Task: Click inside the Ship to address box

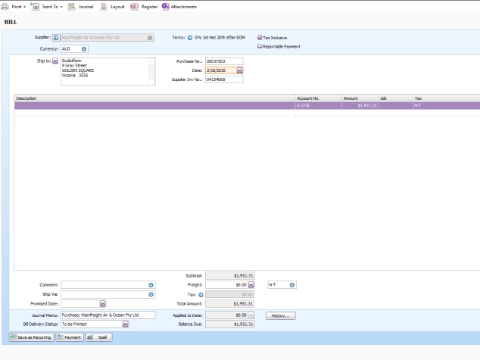Action: tap(108, 71)
